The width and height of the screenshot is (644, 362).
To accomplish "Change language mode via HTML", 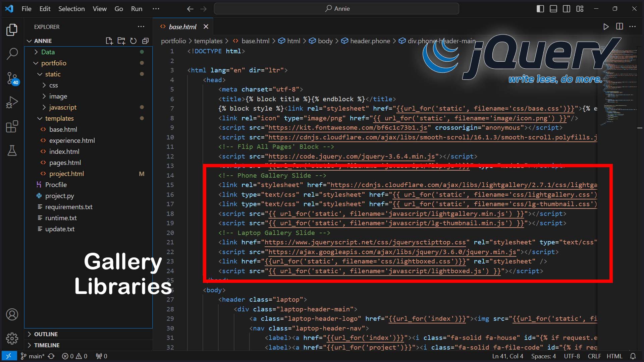I will 614,356.
